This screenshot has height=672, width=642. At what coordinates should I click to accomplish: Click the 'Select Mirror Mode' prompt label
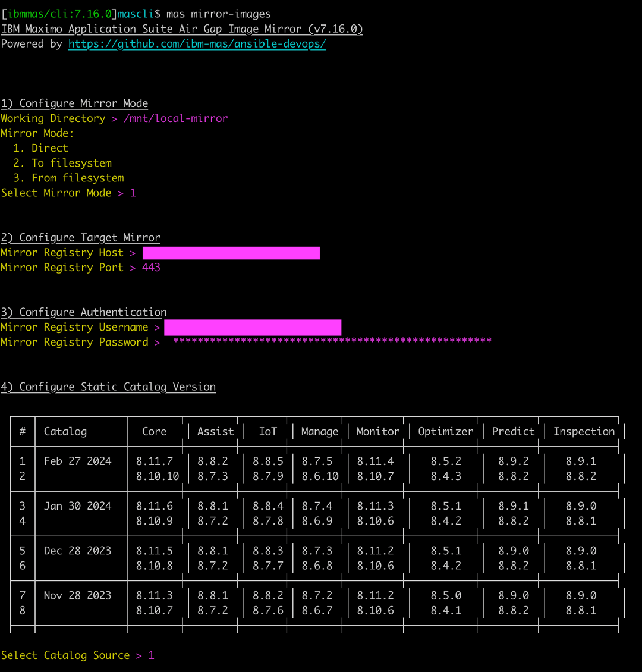click(x=56, y=193)
